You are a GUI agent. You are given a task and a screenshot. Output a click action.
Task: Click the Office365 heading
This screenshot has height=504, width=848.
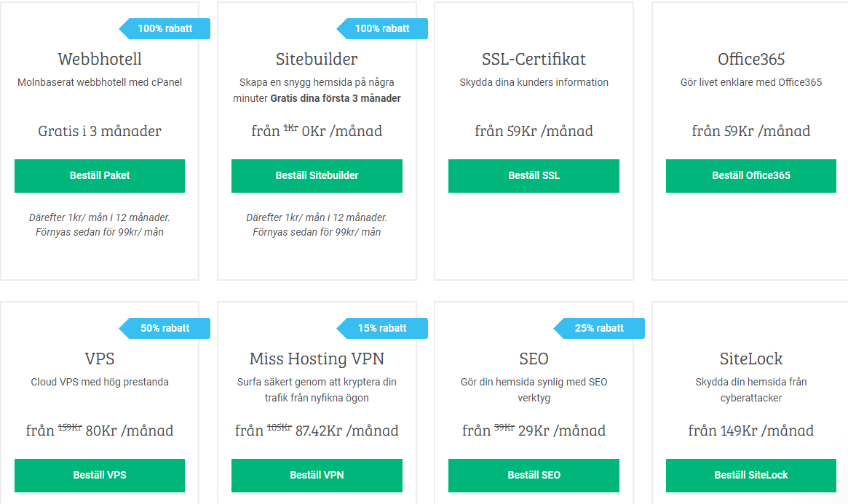tap(750, 59)
